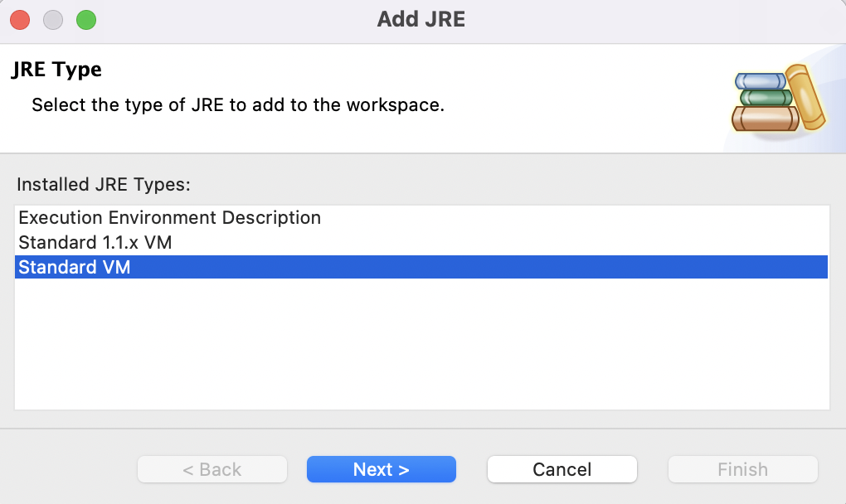Maximize the window with the green button
Image resolution: width=846 pixels, height=504 pixels.
[86, 19]
